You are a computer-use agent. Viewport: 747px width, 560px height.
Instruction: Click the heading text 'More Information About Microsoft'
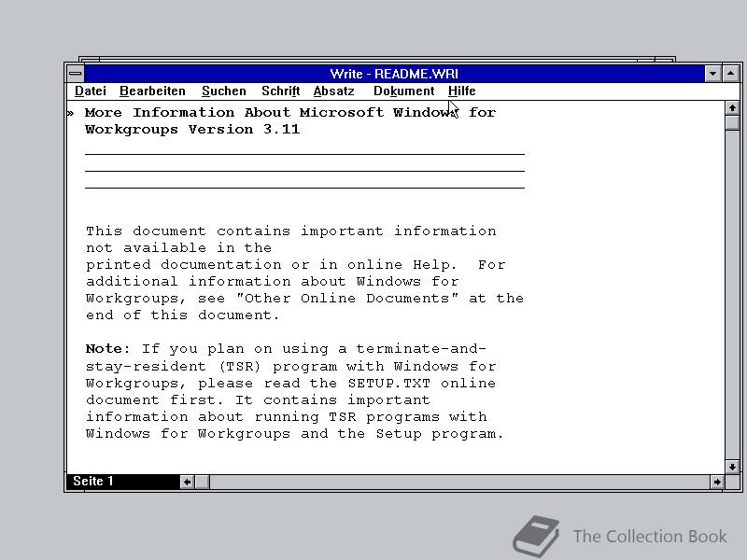tap(234, 112)
